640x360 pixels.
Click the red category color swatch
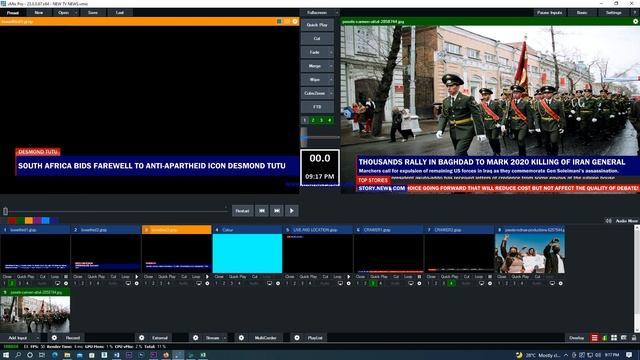[x=12, y=221]
